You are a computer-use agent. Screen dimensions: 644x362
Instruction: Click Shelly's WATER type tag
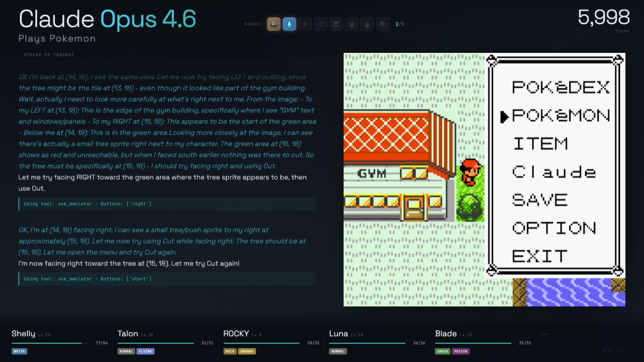point(19,351)
